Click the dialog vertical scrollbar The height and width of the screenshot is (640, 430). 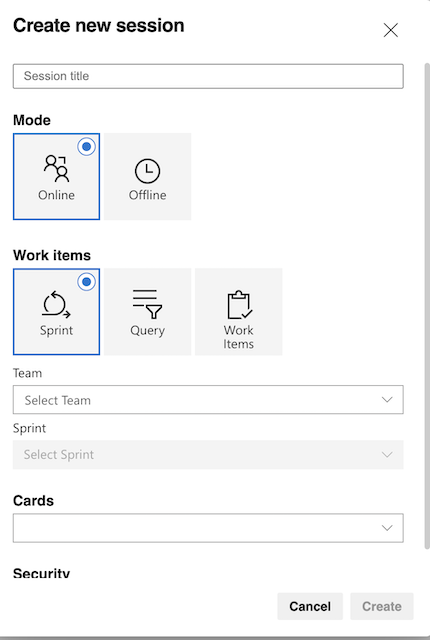(427, 306)
